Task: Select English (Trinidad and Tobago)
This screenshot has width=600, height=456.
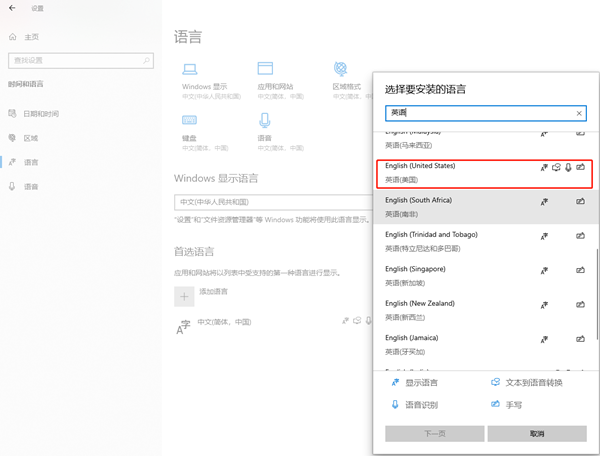Action: tap(486, 241)
